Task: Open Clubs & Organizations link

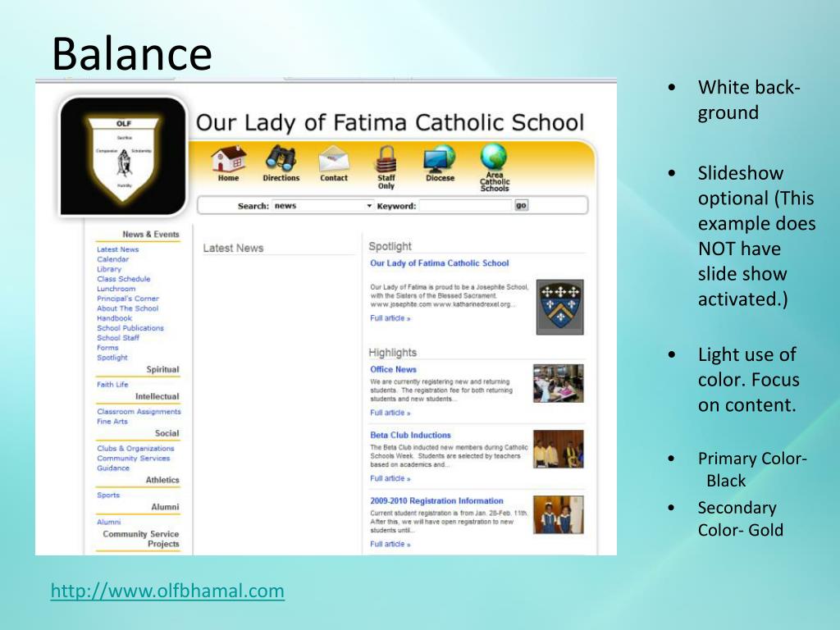Action: click(135, 449)
